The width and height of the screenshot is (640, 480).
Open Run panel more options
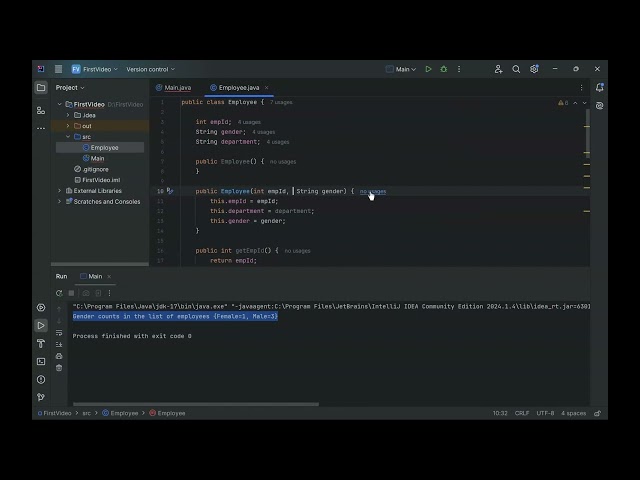coord(109,293)
